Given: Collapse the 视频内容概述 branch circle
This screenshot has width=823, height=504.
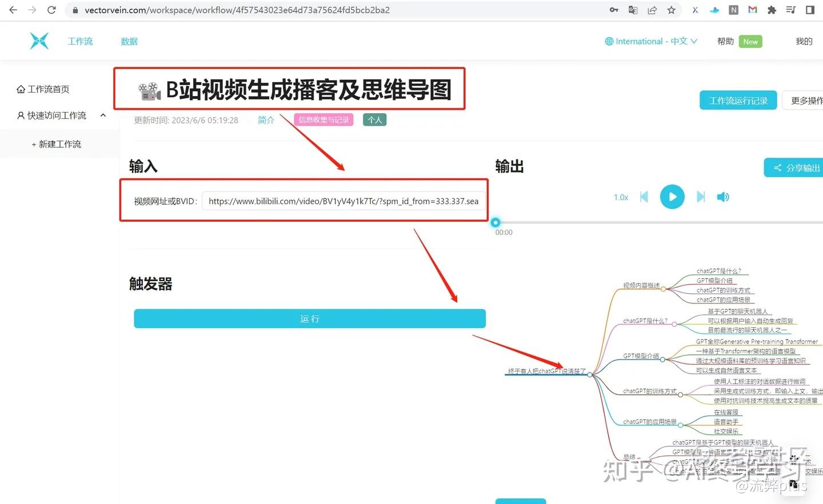Looking at the screenshot, I should [x=663, y=289].
